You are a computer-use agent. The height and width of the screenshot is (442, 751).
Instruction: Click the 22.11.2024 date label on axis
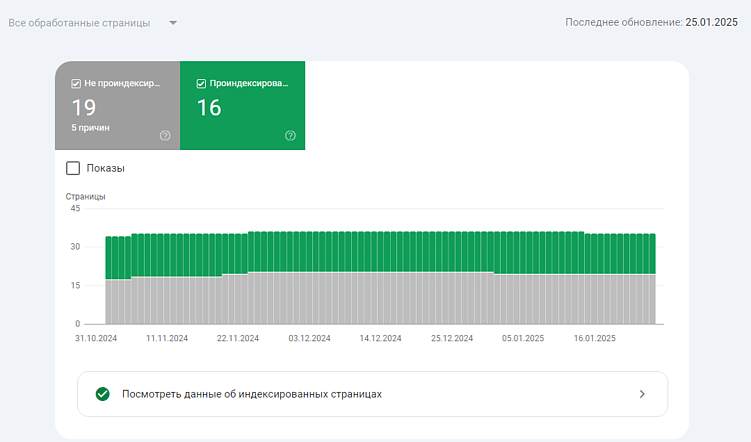pyautogui.click(x=238, y=339)
